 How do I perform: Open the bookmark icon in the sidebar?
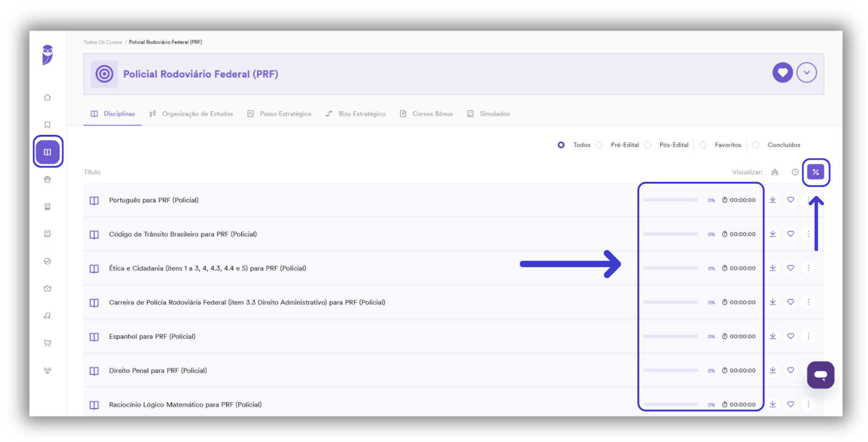point(47,125)
